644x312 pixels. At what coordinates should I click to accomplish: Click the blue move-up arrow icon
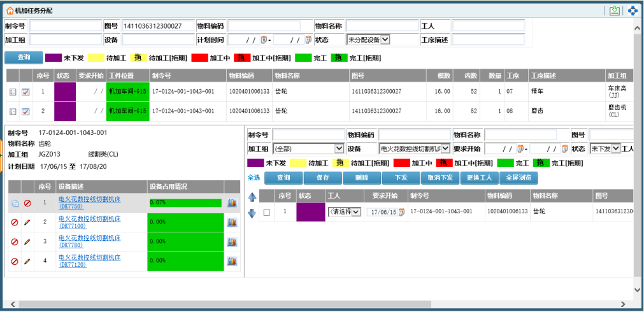(x=252, y=197)
